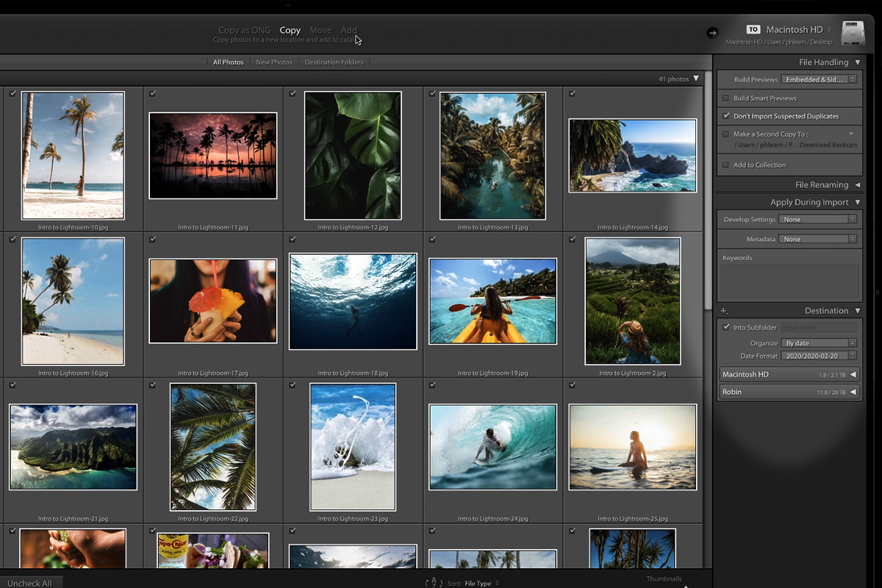The image size is (882, 588).
Task: Click the Macintosh HD hard drive icon
Action: click(x=853, y=33)
